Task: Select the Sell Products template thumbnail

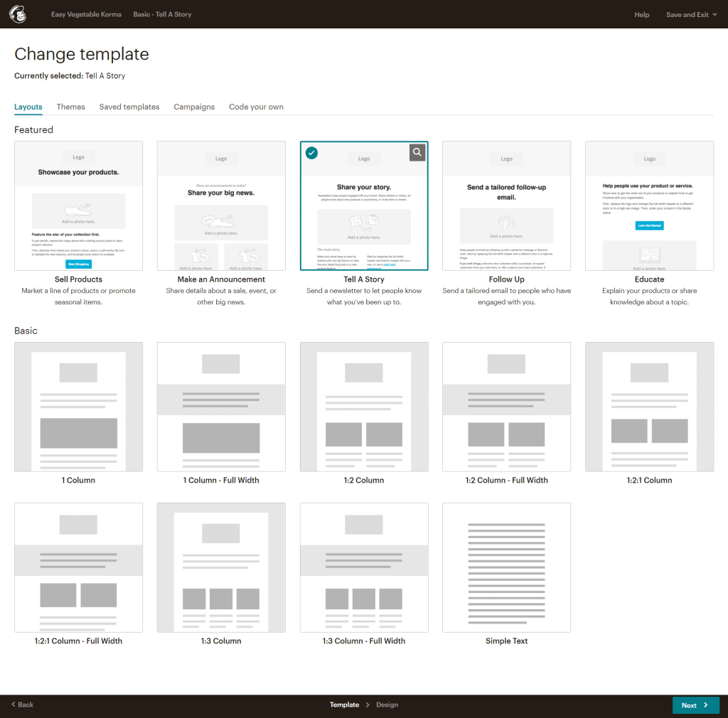Action: click(78, 205)
